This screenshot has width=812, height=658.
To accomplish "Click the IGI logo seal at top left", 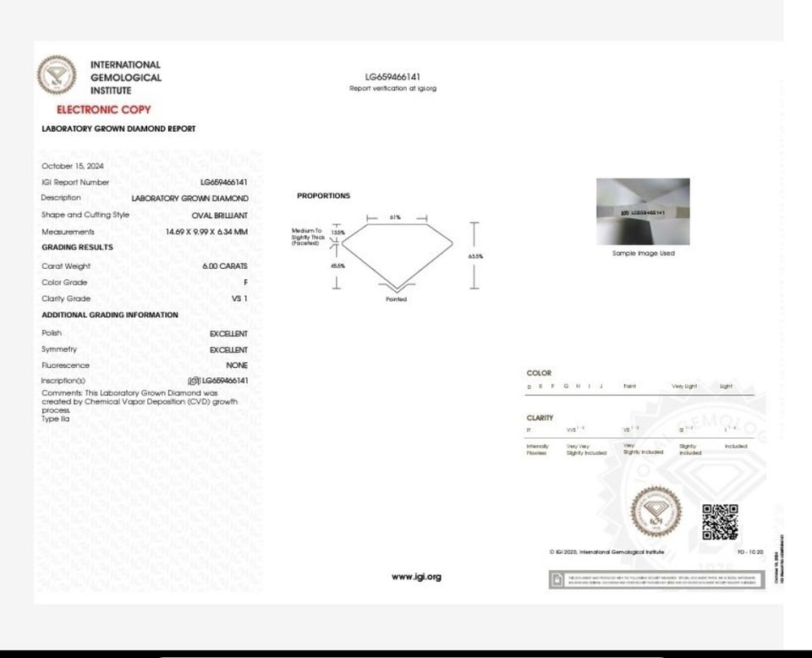I will (x=57, y=75).
